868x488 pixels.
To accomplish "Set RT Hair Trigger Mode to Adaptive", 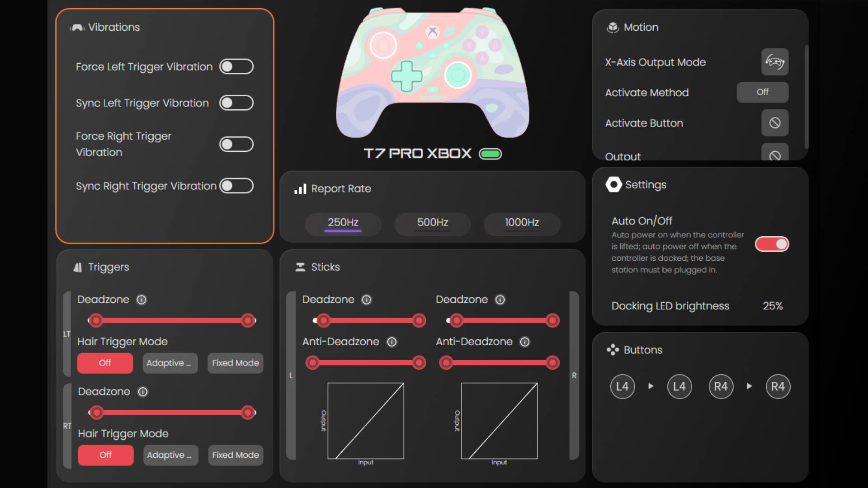I will pyautogui.click(x=170, y=455).
